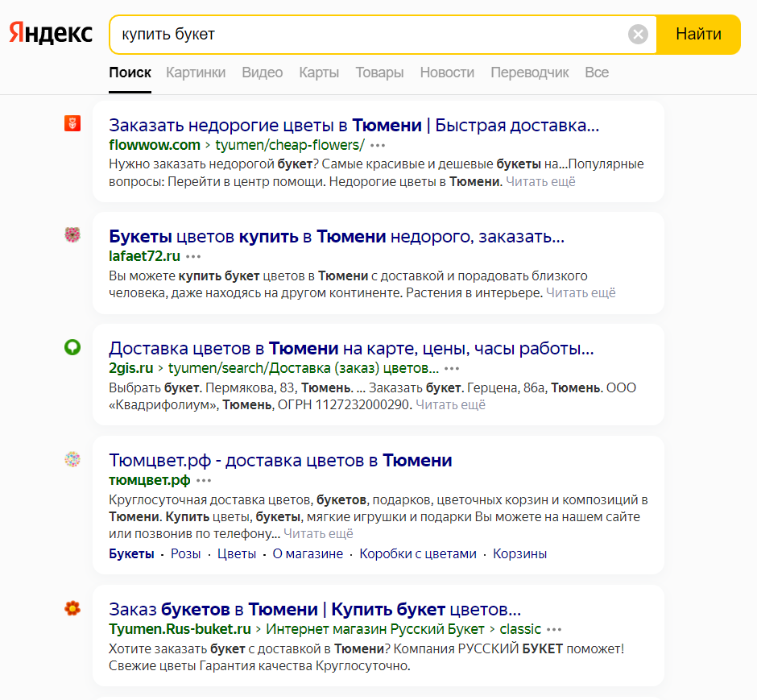Clear the search field with X icon
The image size is (757, 700).
pos(638,34)
